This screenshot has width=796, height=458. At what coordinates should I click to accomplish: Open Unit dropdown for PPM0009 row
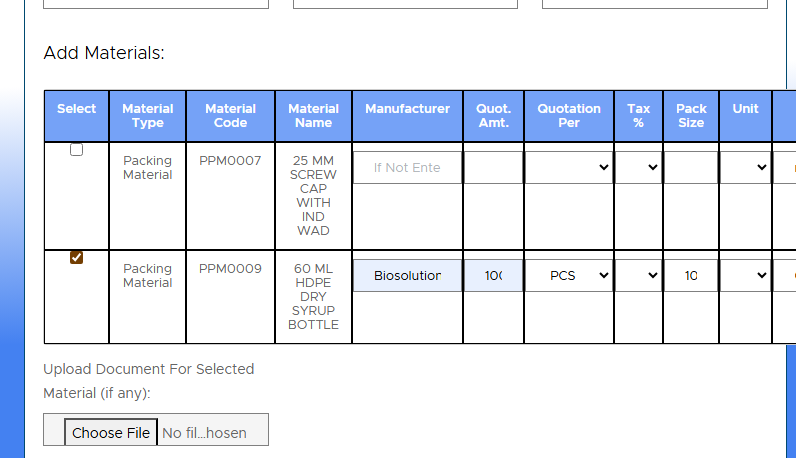(x=745, y=275)
